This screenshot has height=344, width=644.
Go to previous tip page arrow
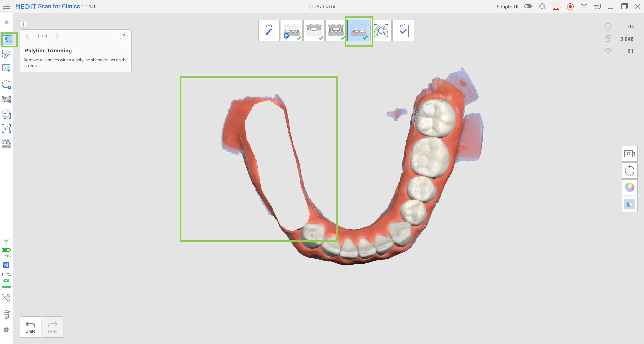(x=28, y=36)
